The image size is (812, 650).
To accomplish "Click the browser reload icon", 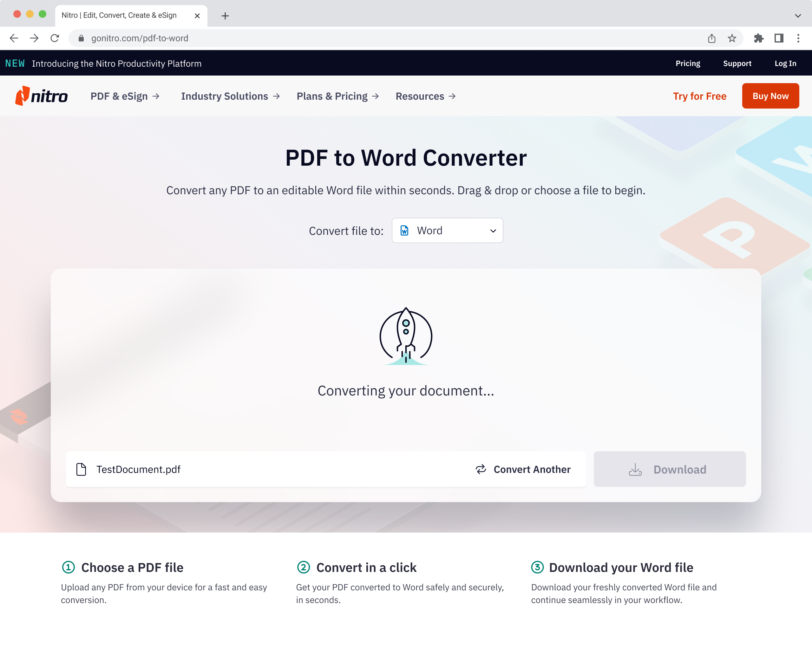I will tap(55, 38).
